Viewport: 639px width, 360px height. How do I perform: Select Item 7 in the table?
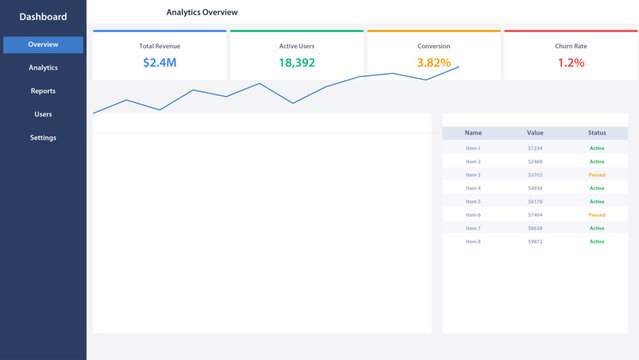(473, 228)
